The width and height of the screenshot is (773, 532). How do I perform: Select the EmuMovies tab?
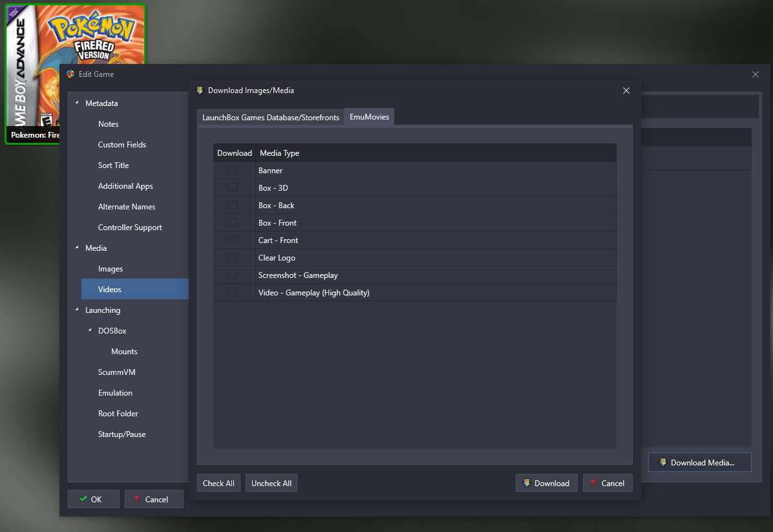pos(369,117)
